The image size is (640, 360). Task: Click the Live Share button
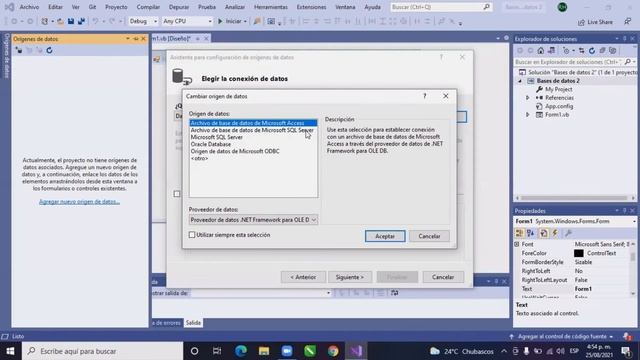pyautogui.click(x=595, y=22)
